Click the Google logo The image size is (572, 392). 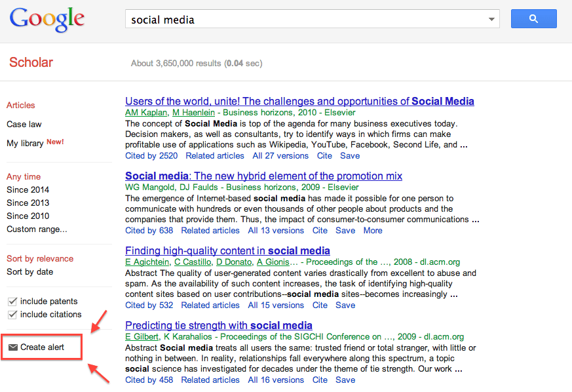pos(47,20)
